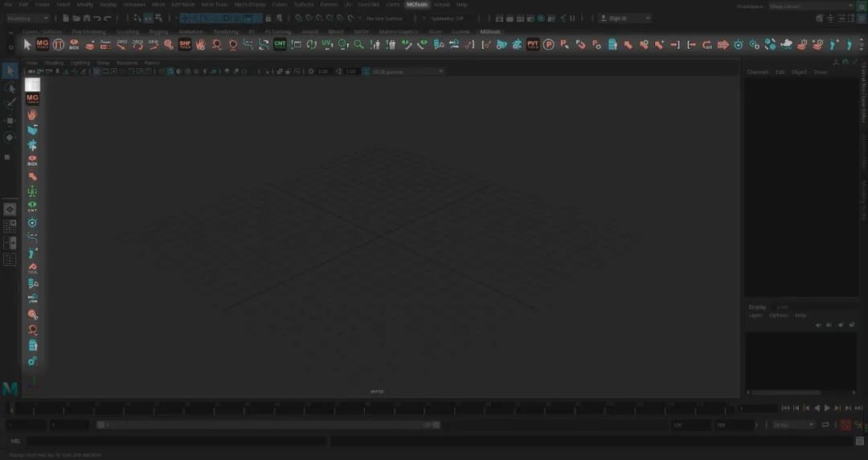
Task: Open the Workspace selector dropdown
Action: coord(812,6)
